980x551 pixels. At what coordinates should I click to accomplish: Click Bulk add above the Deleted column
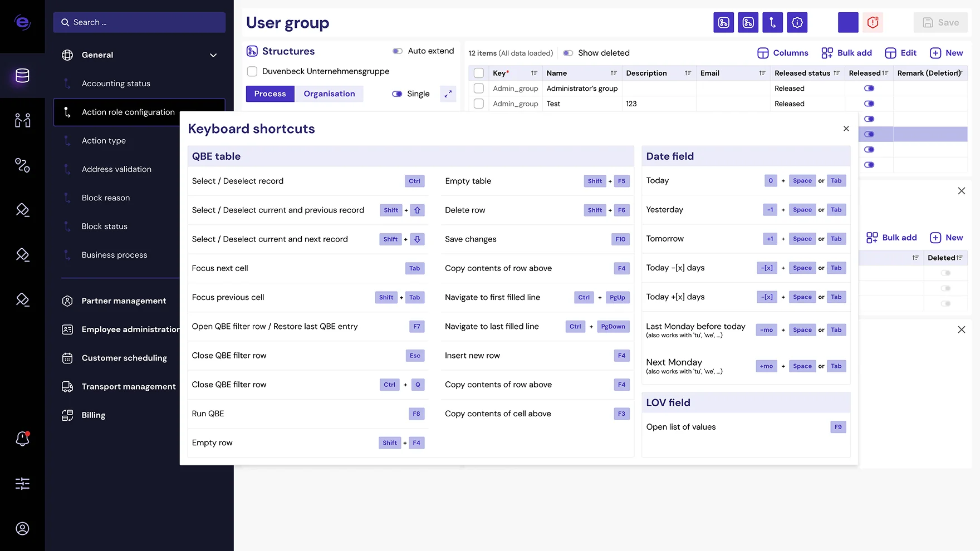[x=891, y=238]
